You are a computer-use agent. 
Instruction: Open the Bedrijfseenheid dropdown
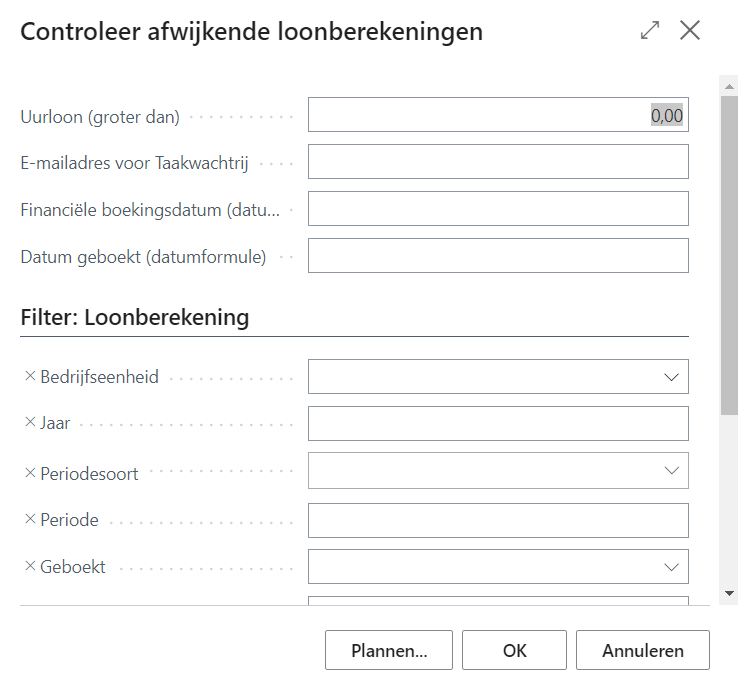coord(670,377)
